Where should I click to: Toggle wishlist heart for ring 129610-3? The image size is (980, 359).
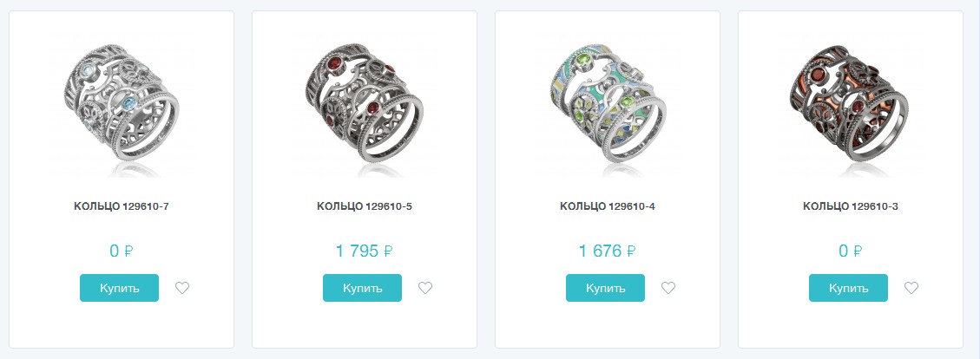[911, 288]
